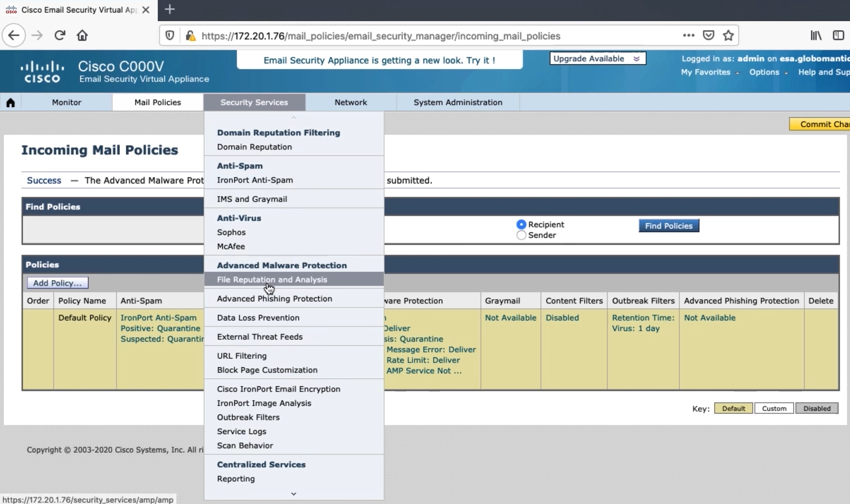Click the Cisco logo

click(x=42, y=72)
